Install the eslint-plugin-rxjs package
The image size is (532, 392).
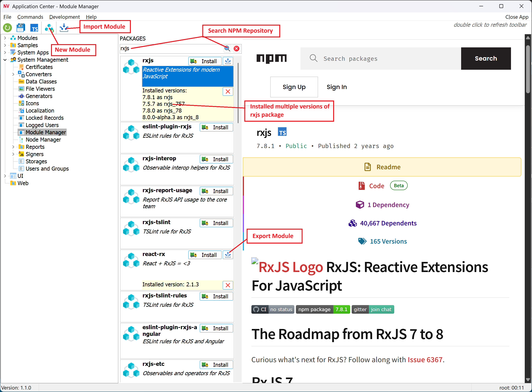click(216, 127)
